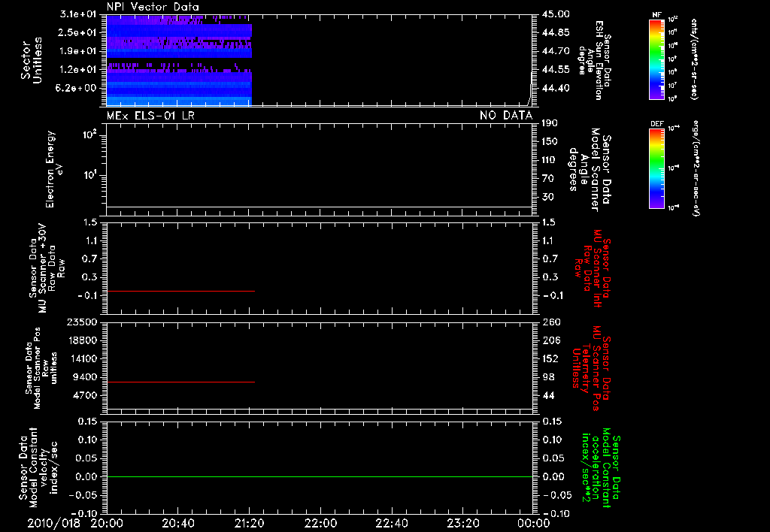Click the '260' telemetry tick value
Screen dimensions: 770x532
pos(551,322)
